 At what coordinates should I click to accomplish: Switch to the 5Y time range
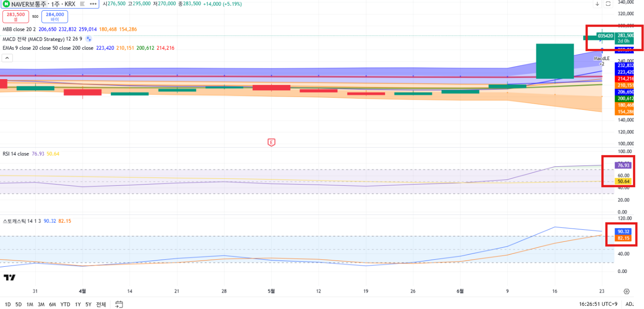click(89, 305)
